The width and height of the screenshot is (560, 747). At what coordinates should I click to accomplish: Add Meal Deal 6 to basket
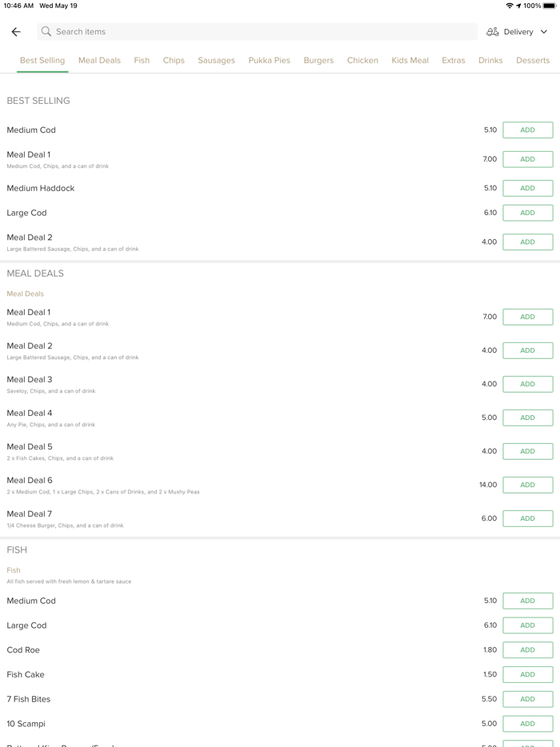527,485
